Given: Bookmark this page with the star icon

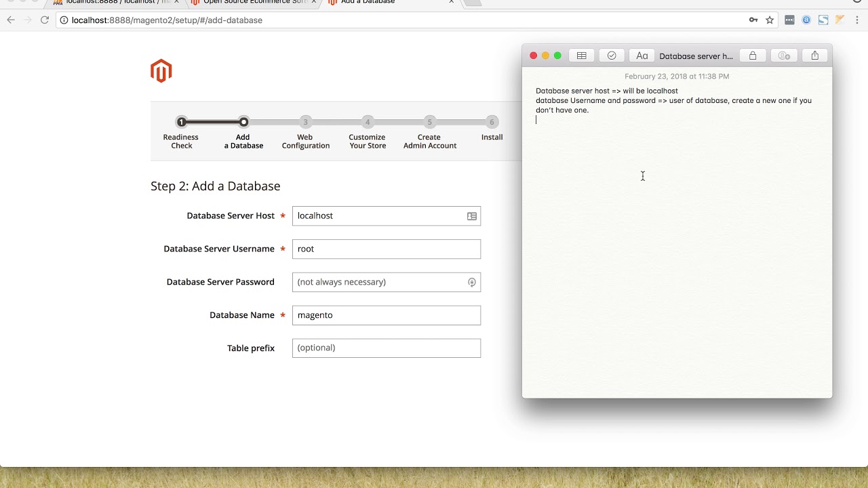Looking at the screenshot, I should click(x=770, y=20).
